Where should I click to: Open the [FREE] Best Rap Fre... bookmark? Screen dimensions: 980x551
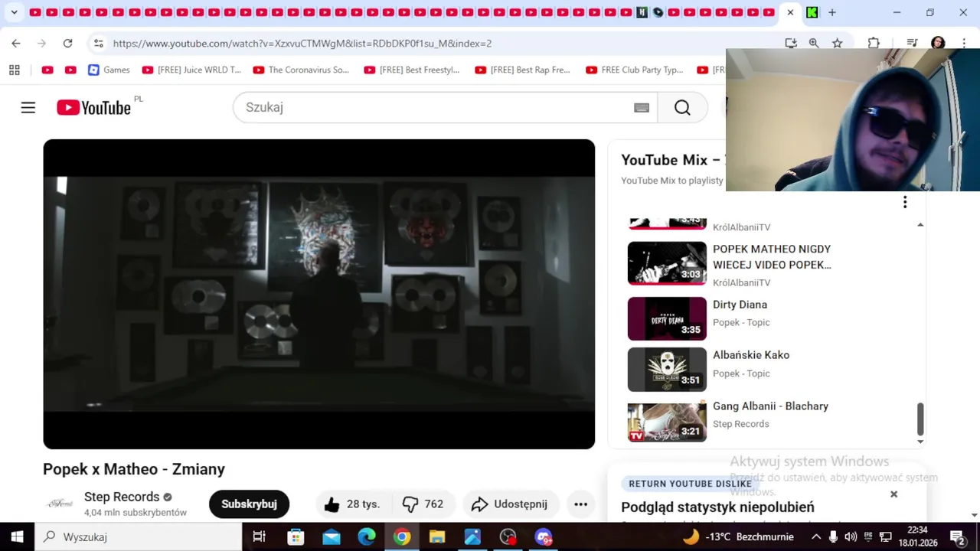(523, 70)
